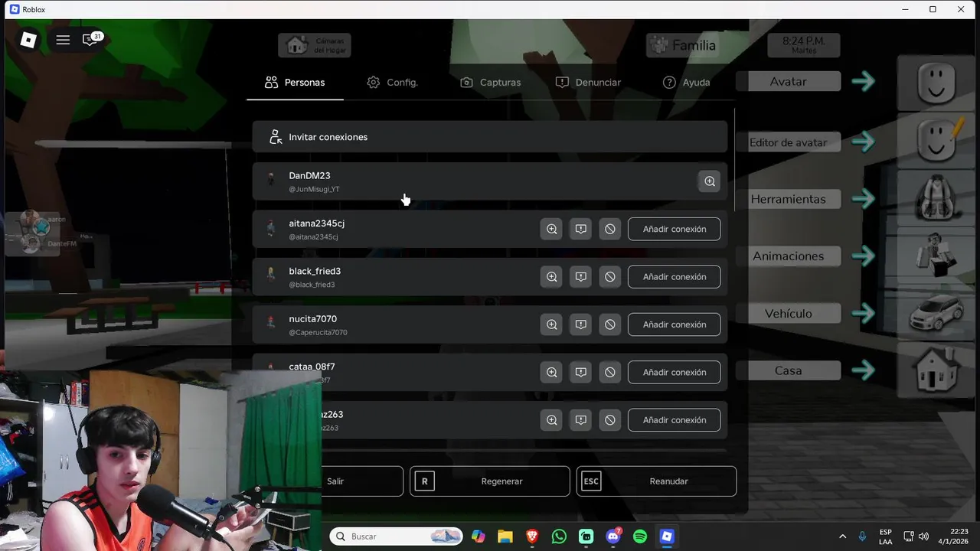Open the Roblox logo menu
Viewport: 980px width, 551px height.
click(28, 40)
